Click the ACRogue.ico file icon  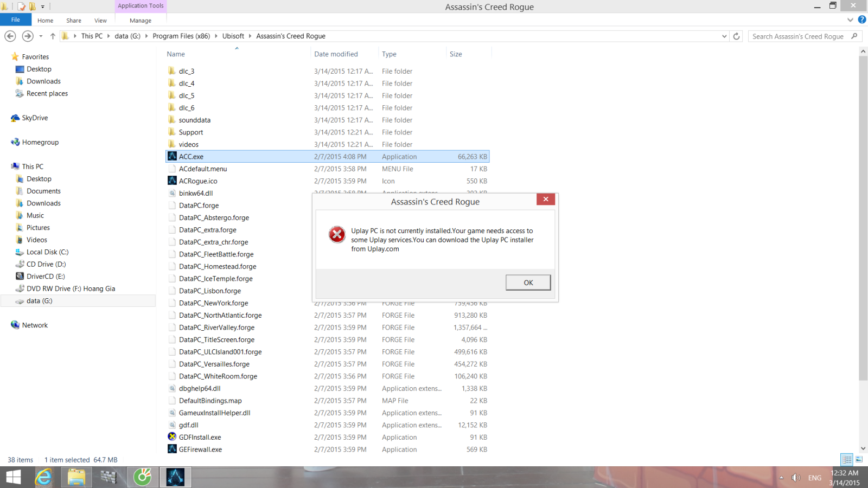[x=172, y=181]
